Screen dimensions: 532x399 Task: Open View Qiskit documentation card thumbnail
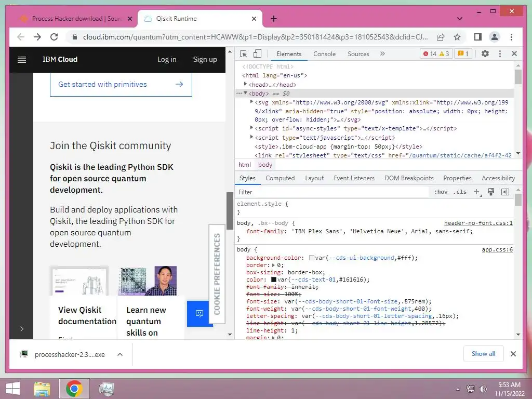coord(79,281)
